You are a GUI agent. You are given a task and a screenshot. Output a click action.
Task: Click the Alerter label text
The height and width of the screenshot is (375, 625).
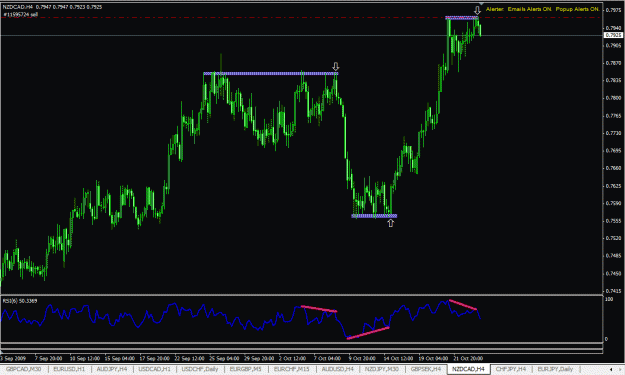[495, 9]
